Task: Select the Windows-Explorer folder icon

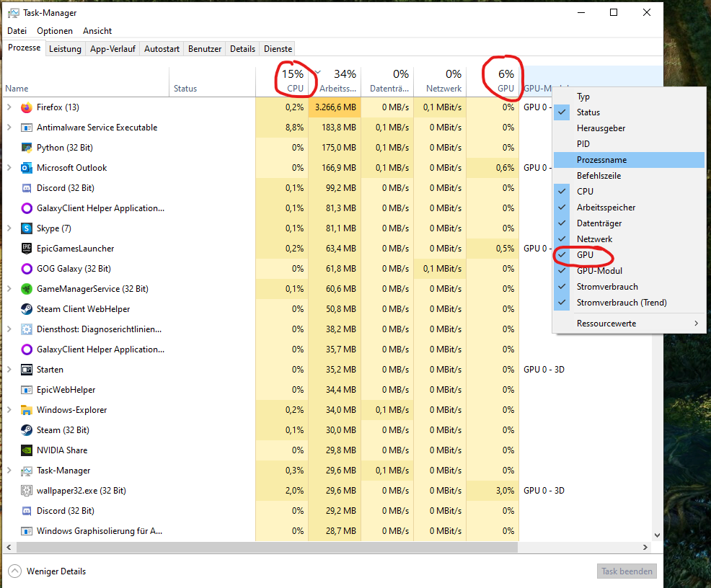Action: pos(27,410)
